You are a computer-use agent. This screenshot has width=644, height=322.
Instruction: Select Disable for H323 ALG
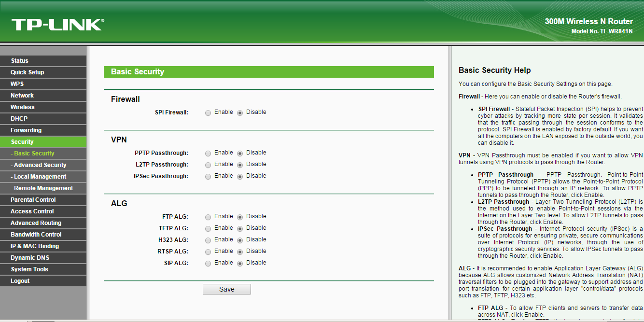[x=240, y=240]
